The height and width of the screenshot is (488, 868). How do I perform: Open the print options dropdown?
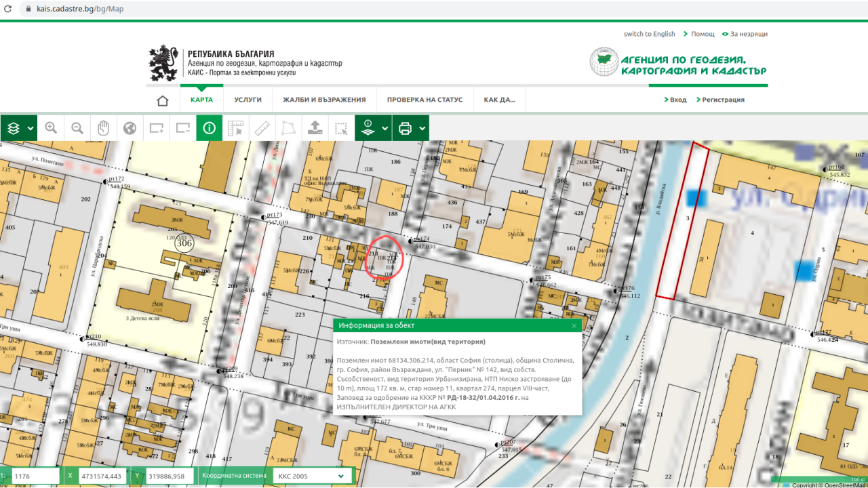(x=411, y=128)
